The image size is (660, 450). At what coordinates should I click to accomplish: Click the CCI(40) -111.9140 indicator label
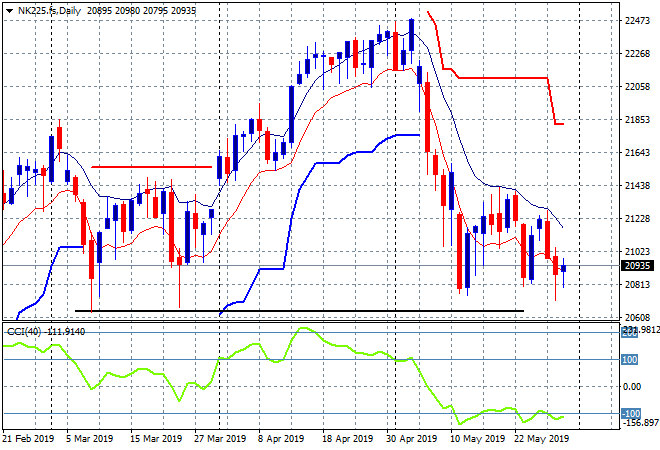pyautogui.click(x=46, y=332)
